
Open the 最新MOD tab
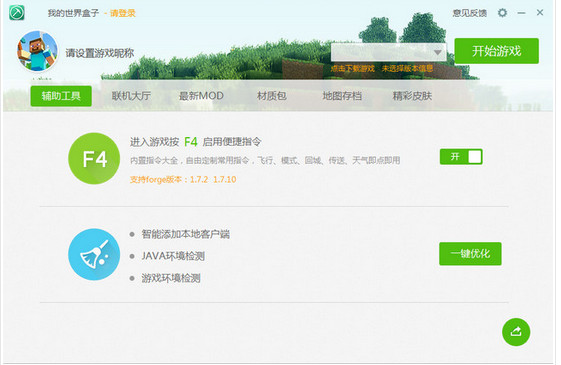[201, 96]
